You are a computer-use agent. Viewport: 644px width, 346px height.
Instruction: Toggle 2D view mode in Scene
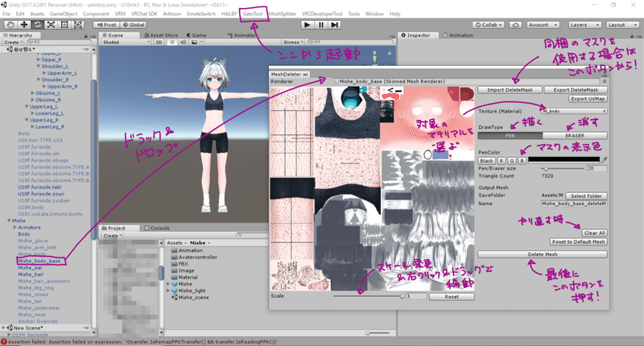click(x=159, y=42)
